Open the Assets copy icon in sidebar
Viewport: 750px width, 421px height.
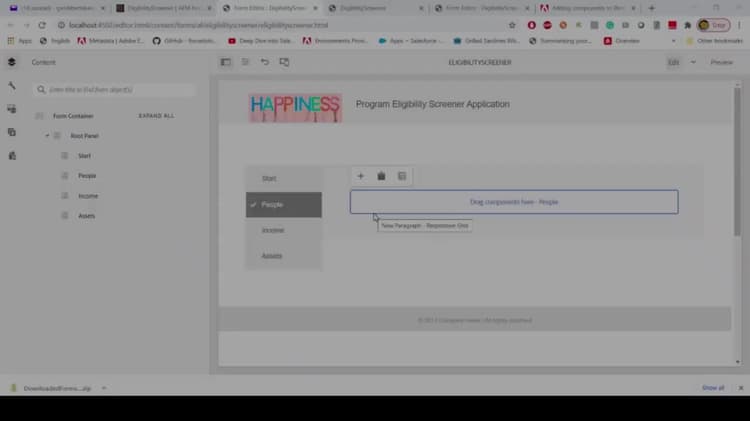coord(12,133)
